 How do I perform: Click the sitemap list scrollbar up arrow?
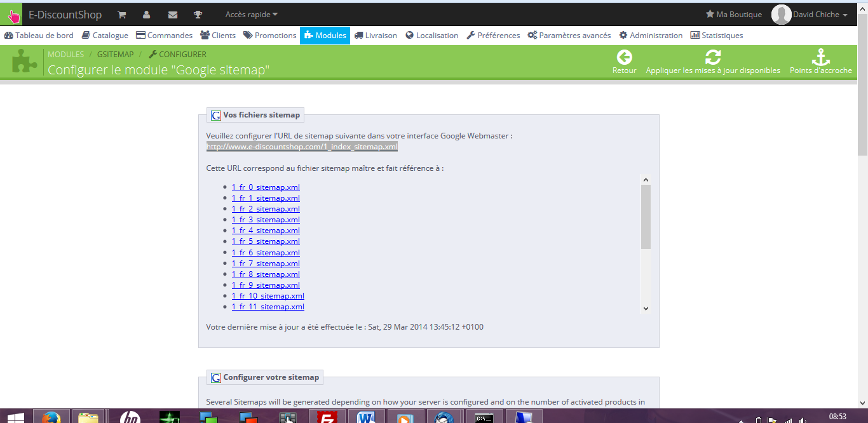pyautogui.click(x=646, y=180)
